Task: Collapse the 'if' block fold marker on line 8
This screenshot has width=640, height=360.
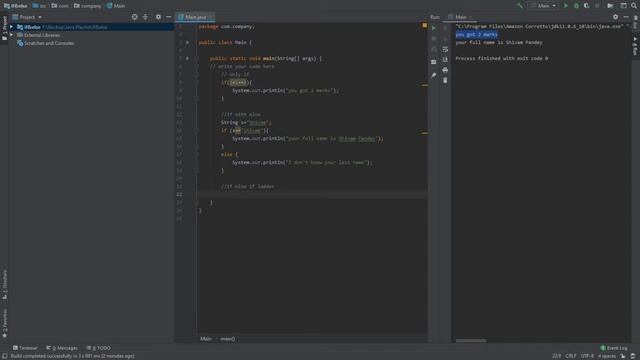Action: pos(196,82)
